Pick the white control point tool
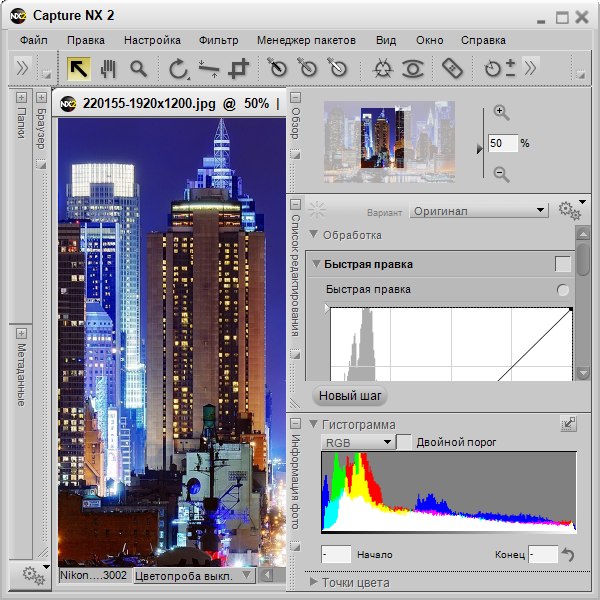 pos(337,67)
